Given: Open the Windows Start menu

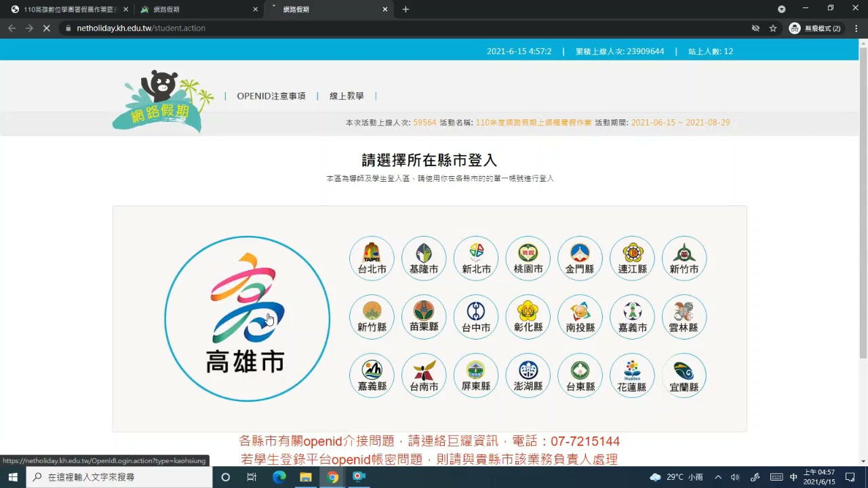Looking at the screenshot, I should [13, 477].
